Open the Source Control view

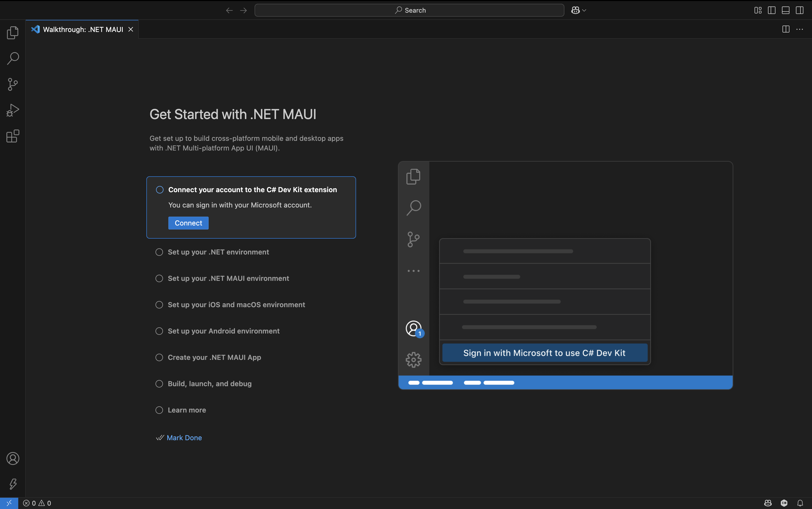pos(12,84)
